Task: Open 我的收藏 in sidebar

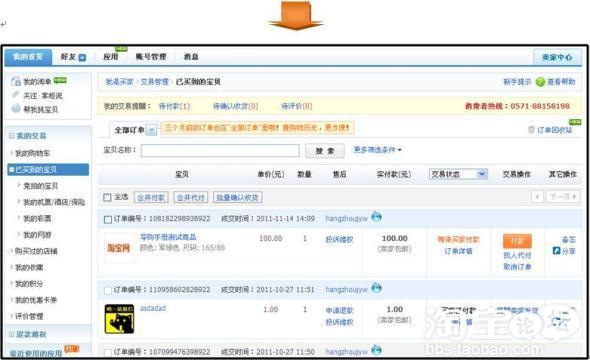Action: (29, 267)
